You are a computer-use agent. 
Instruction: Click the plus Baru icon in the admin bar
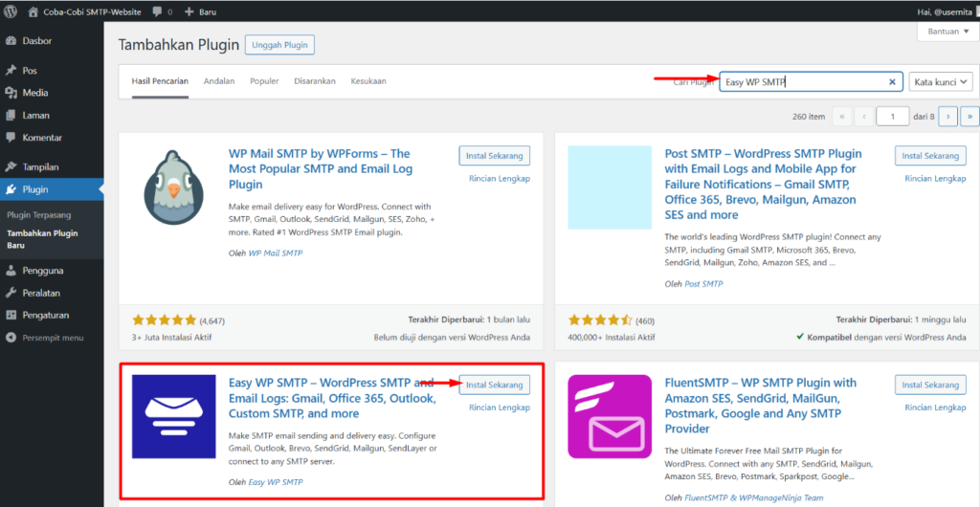[190, 11]
